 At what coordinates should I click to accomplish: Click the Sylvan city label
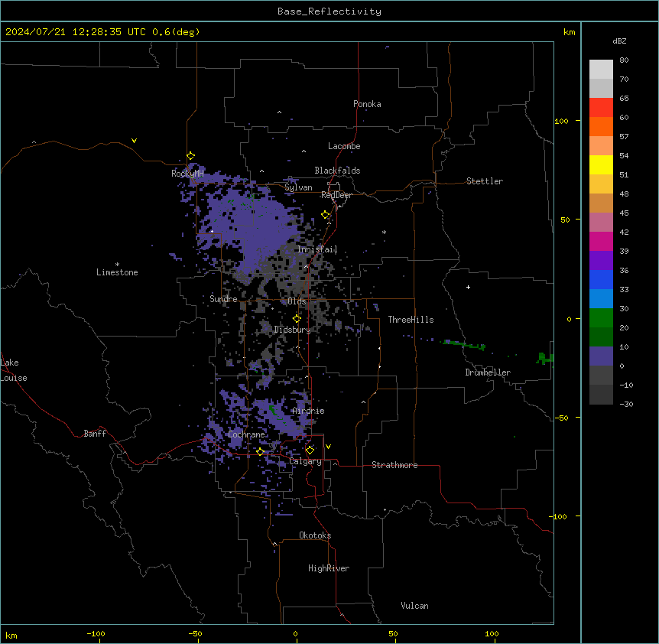298,187
